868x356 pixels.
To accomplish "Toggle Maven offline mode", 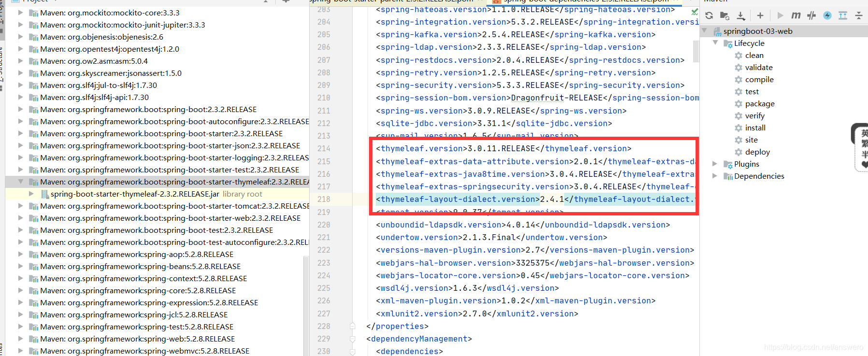I will click(811, 15).
